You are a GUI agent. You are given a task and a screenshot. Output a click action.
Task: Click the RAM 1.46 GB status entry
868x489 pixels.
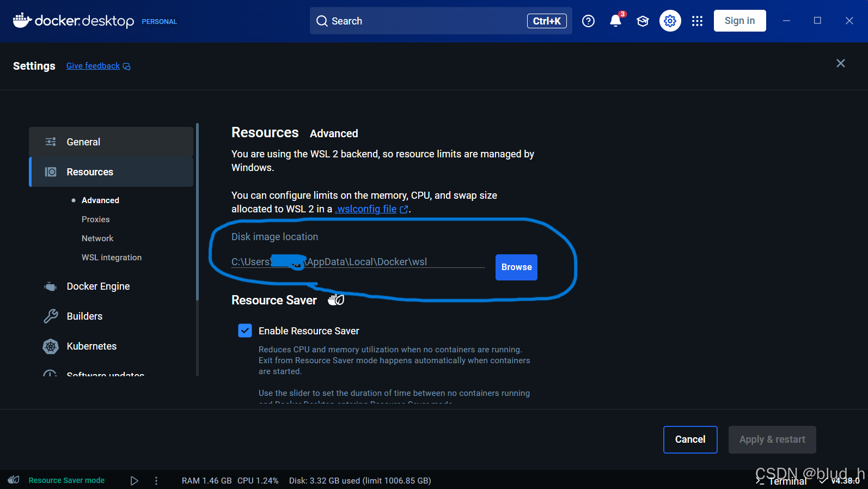(207, 481)
